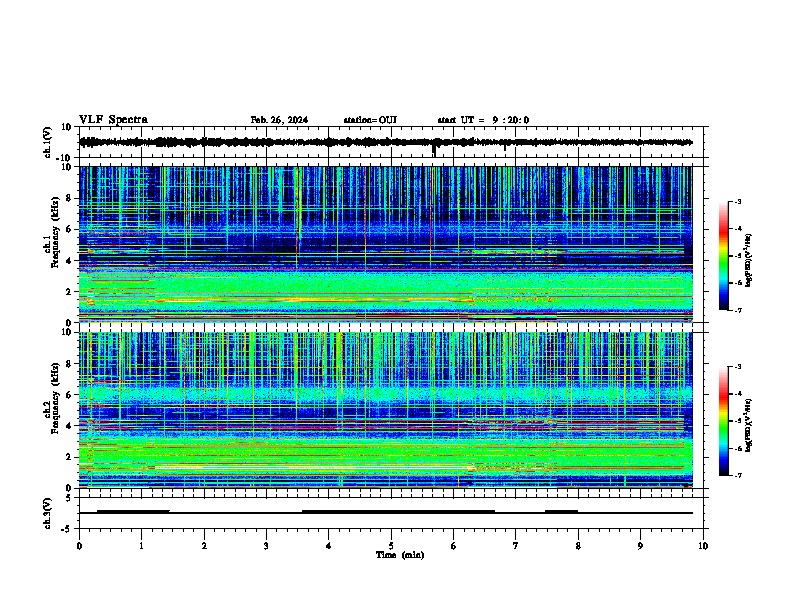Click time axis tick label "9"
The image size is (792, 612).
[x=640, y=546]
